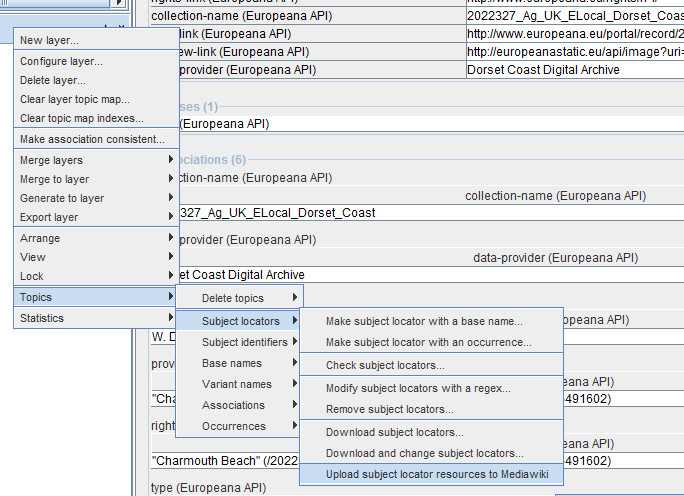Open the Export layer submenu
Viewport: 684px width, 496px height.
(96, 217)
